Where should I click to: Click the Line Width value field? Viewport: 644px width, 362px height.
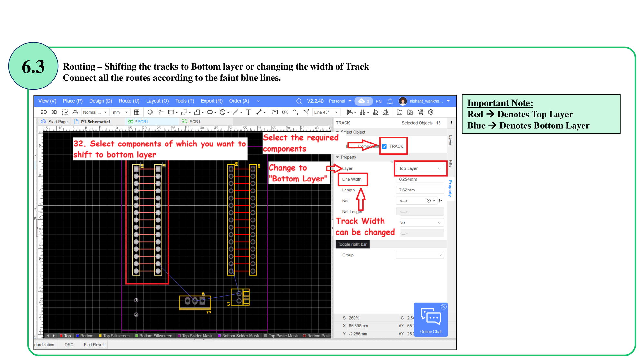pos(420,179)
